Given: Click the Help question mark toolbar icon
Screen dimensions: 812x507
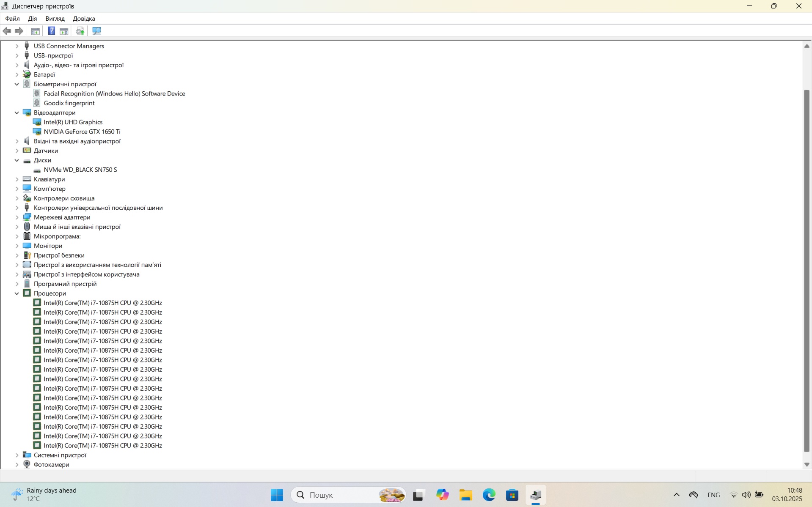Looking at the screenshot, I should [51, 31].
